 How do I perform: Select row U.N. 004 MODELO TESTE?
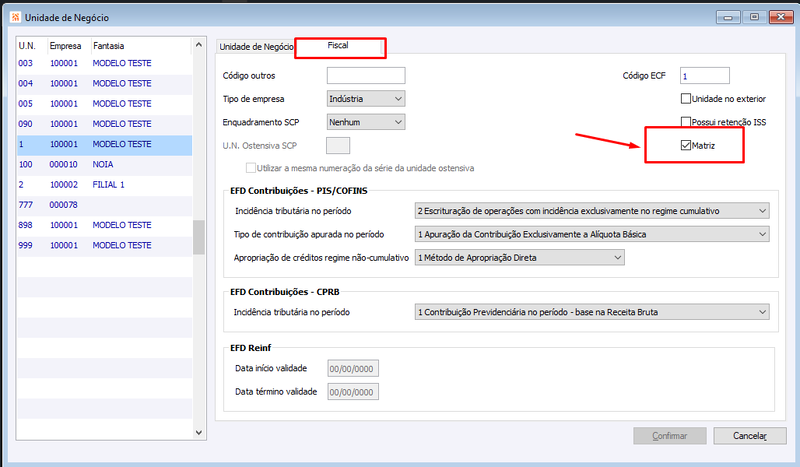click(105, 83)
